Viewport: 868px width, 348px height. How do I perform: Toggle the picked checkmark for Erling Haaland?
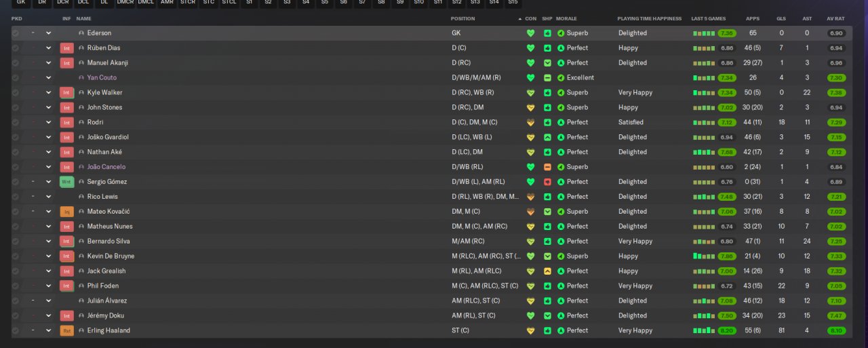[x=16, y=330]
